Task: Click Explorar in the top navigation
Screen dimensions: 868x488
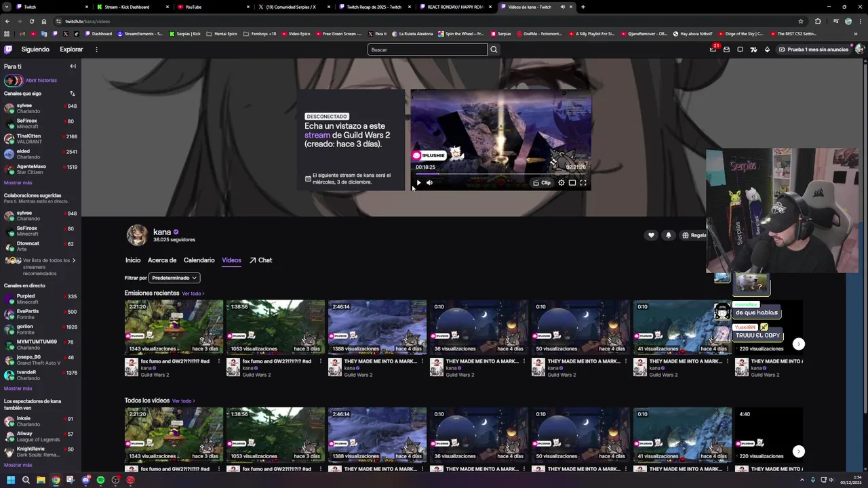Action: (x=71, y=49)
